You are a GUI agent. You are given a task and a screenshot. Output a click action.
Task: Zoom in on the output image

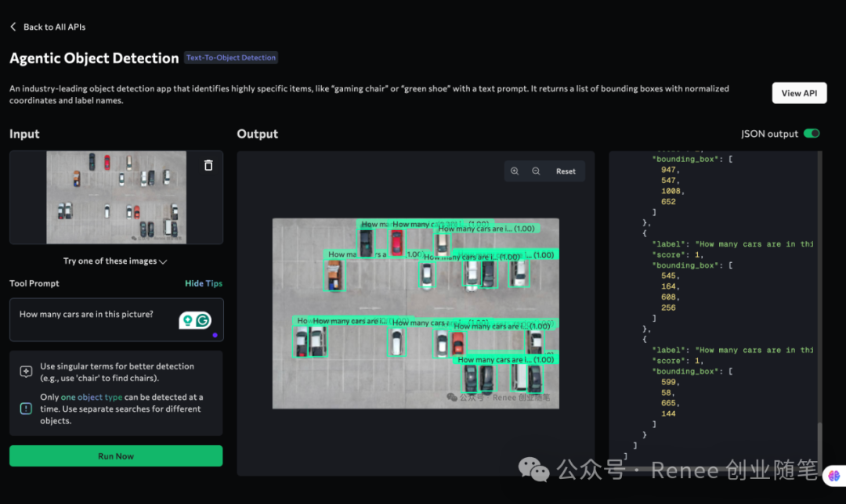515,171
